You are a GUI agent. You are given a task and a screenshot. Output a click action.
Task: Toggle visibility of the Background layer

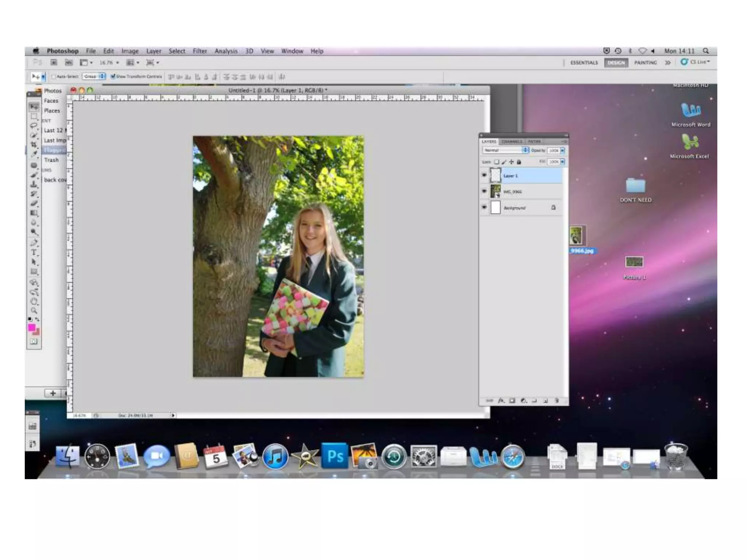(x=484, y=207)
